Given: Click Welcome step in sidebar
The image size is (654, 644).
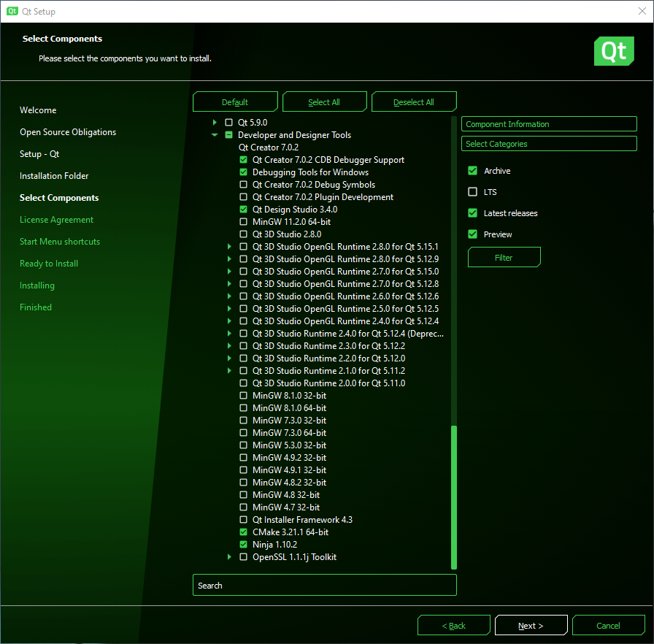Looking at the screenshot, I should coord(38,110).
